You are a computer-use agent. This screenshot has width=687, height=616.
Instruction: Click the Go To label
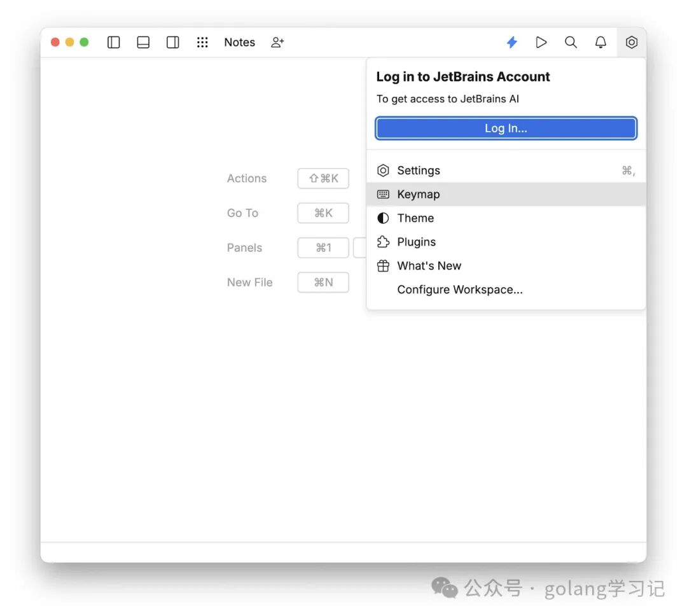click(x=242, y=213)
